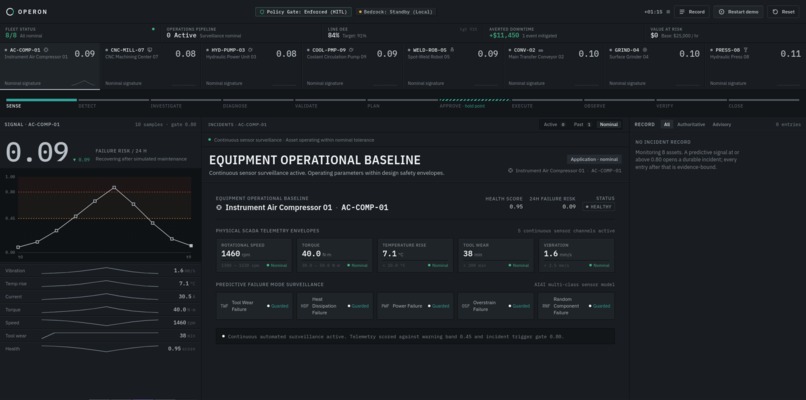Click pause icon next to timer
806x400 pixels.
pos(668,12)
